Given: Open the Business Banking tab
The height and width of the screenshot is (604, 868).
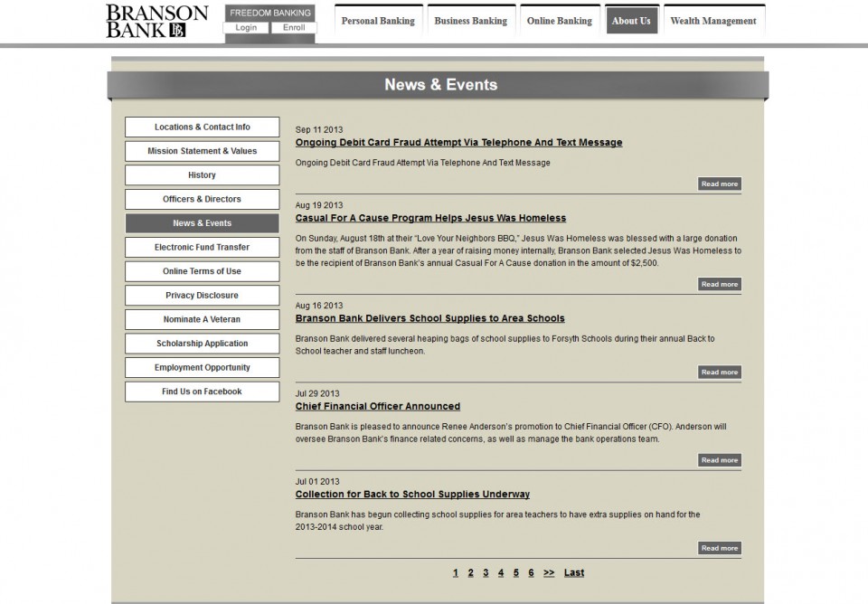Looking at the screenshot, I should pos(470,21).
